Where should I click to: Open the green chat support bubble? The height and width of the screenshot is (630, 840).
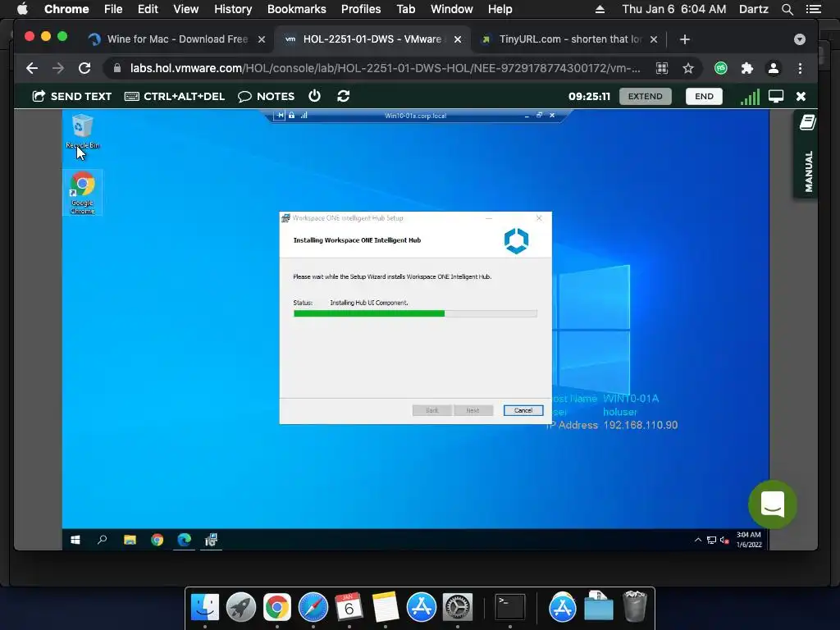772,504
